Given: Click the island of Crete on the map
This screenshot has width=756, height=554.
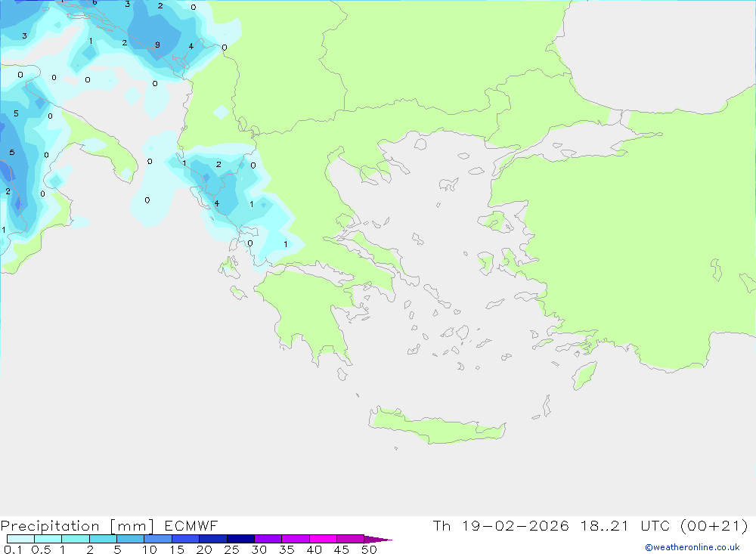Looking at the screenshot, I should point(436,426).
